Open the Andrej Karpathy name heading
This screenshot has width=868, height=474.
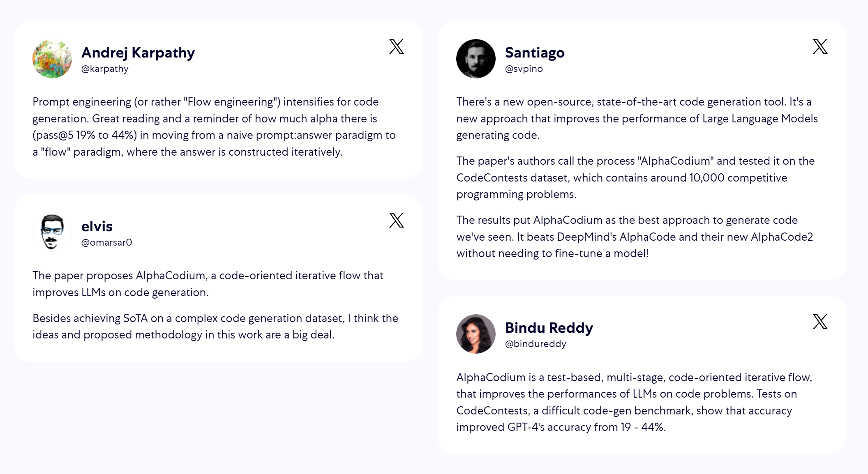pos(138,53)
